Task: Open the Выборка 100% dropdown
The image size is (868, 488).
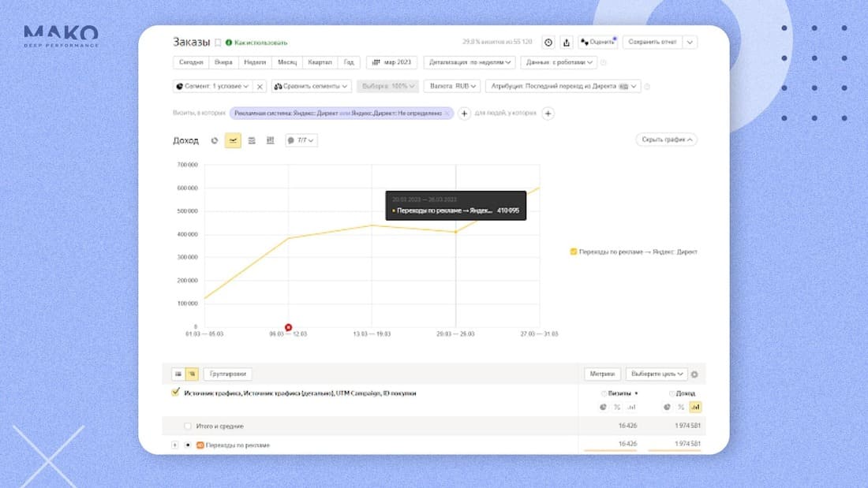Action: (388, 86)
